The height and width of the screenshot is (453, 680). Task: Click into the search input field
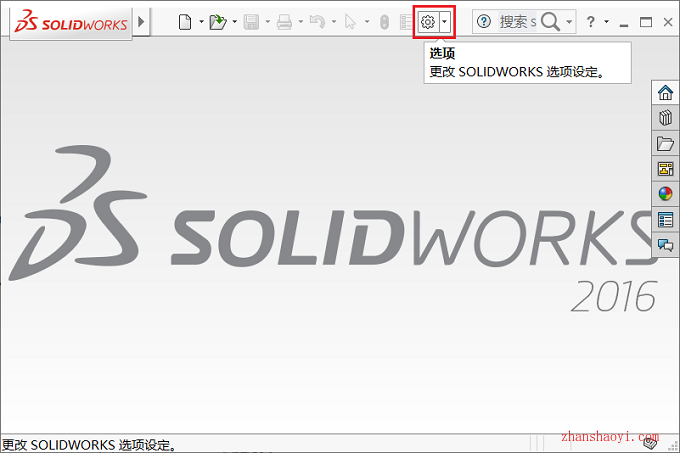click(x=517, y=22)
